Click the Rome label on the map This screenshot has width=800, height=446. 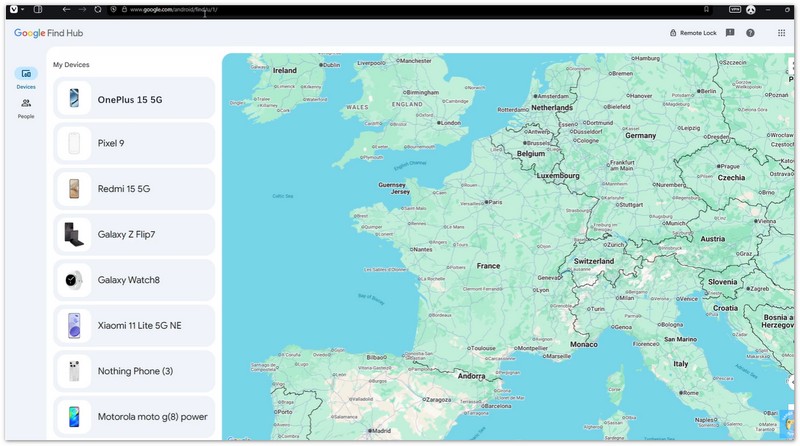click(689, 393)
